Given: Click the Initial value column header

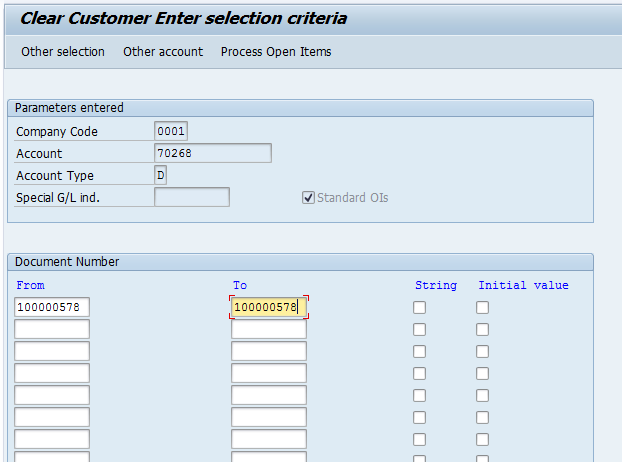Looking at the screenshot, I should [523, 285].
